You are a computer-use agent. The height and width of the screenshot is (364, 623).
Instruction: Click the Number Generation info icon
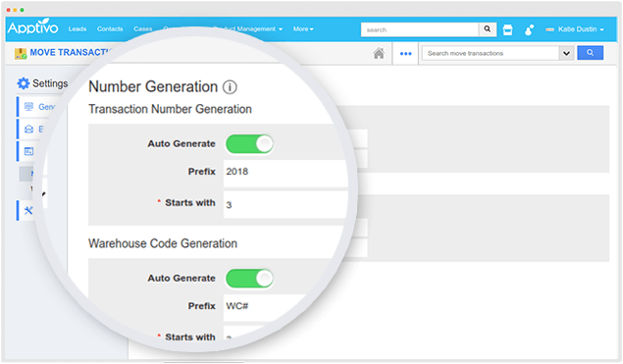coord(230,87)
